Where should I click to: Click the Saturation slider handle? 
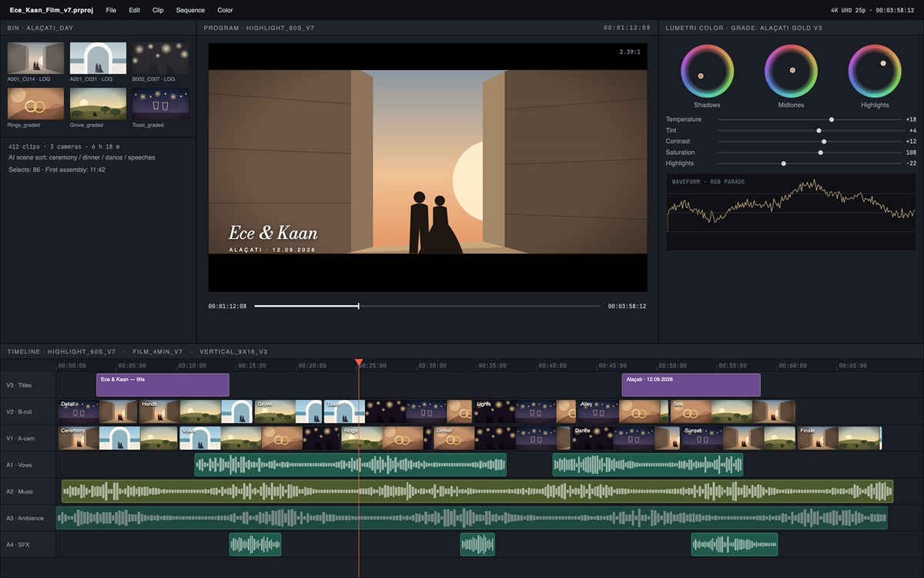coord(821,153)
